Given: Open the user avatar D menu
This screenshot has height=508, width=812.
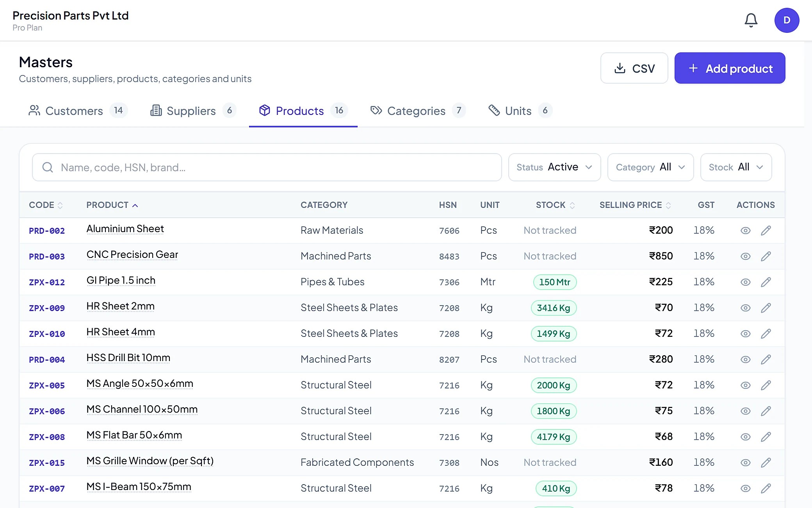Looking at the screenshot, I should pyautogui.click(x=787, y=20).
